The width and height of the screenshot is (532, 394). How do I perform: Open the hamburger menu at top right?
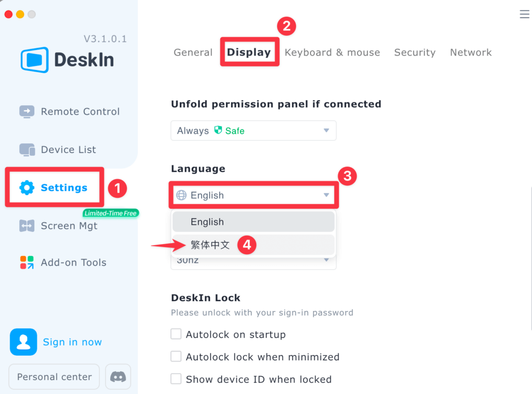coord(524,14)
